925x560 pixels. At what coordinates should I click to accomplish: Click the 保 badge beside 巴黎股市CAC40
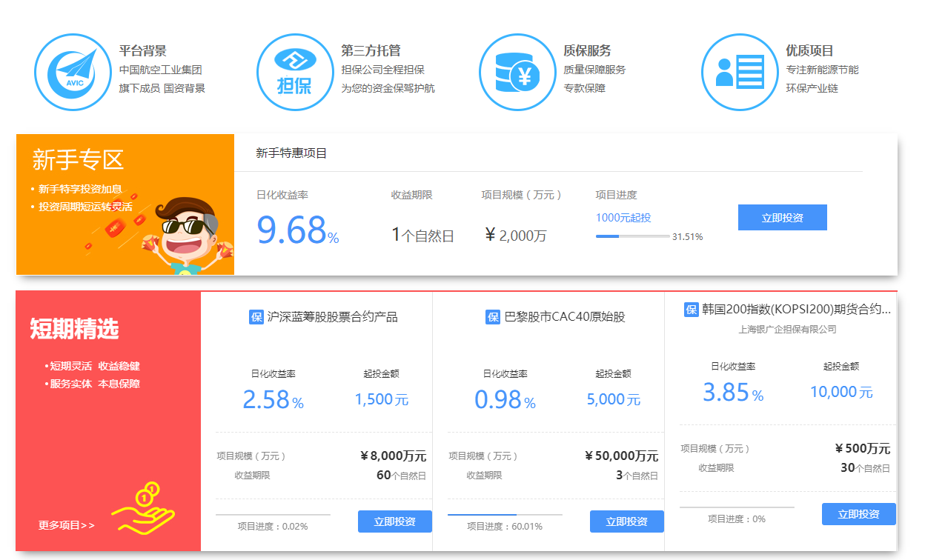pyautogui.click(x=493, y=317)
